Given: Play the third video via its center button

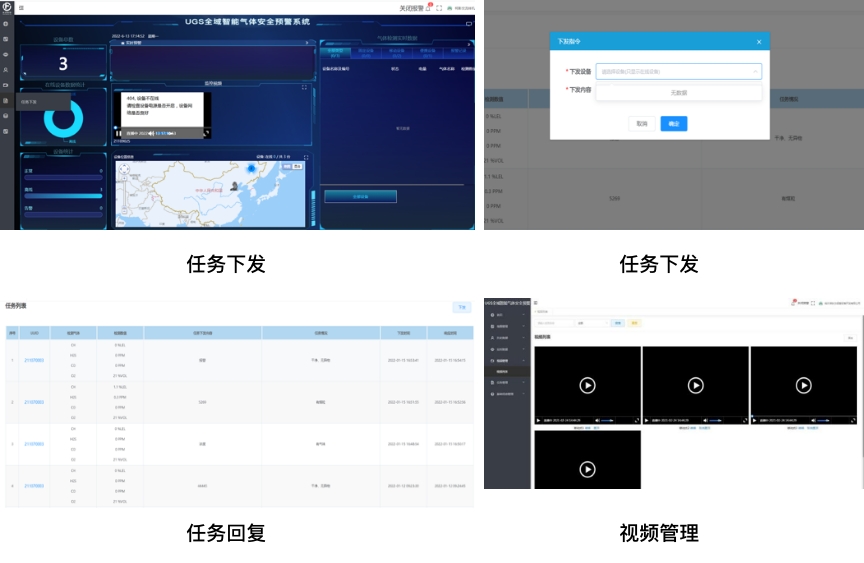Looking at the screenshot, I should pos(803,386).
